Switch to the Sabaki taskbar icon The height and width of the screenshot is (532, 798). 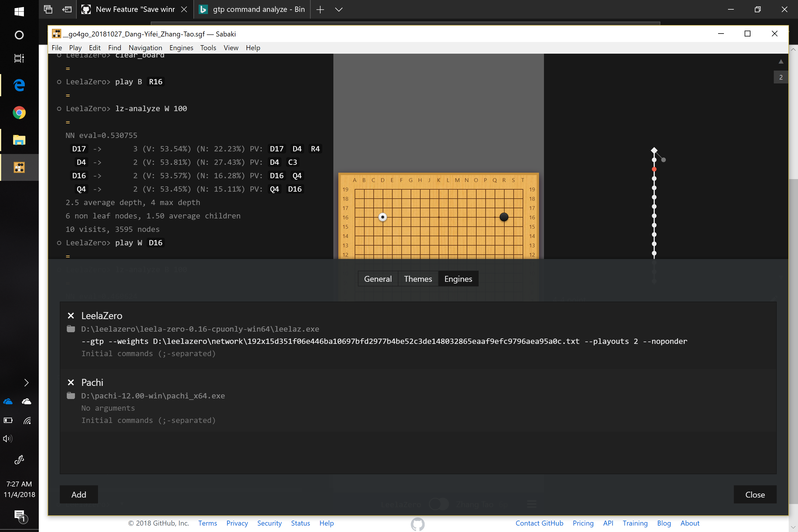coord(19,167)
